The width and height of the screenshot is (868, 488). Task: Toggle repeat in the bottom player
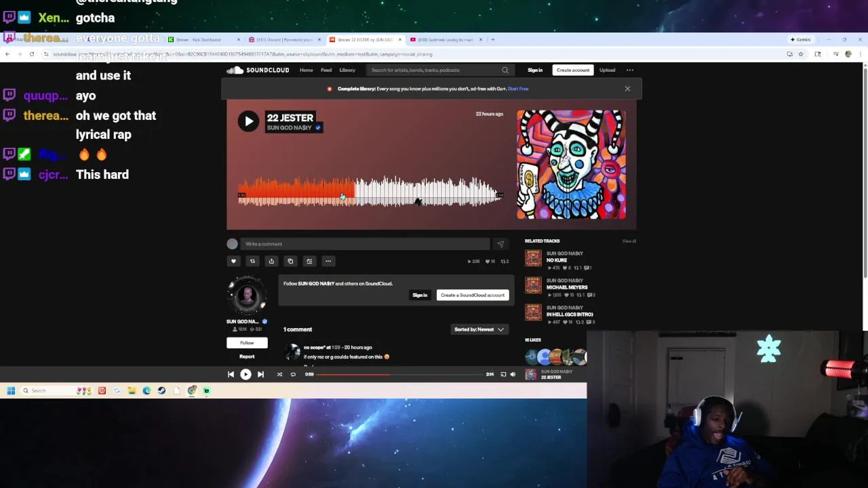click(x=293, y=374)
